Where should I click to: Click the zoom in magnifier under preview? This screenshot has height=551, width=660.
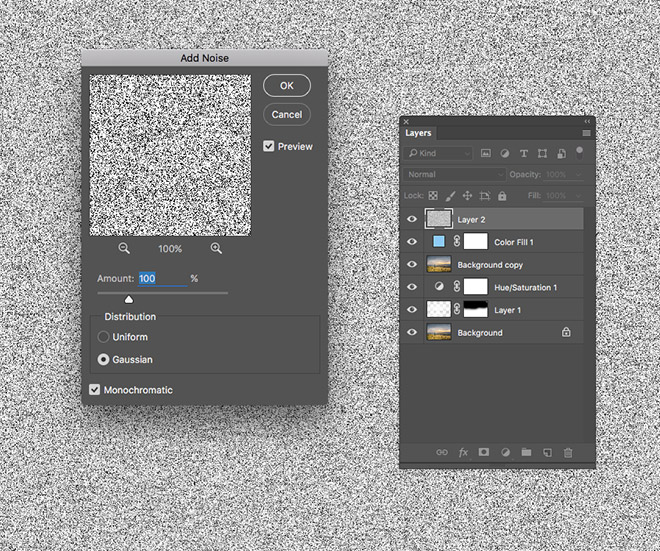click(x=216, y=248)
